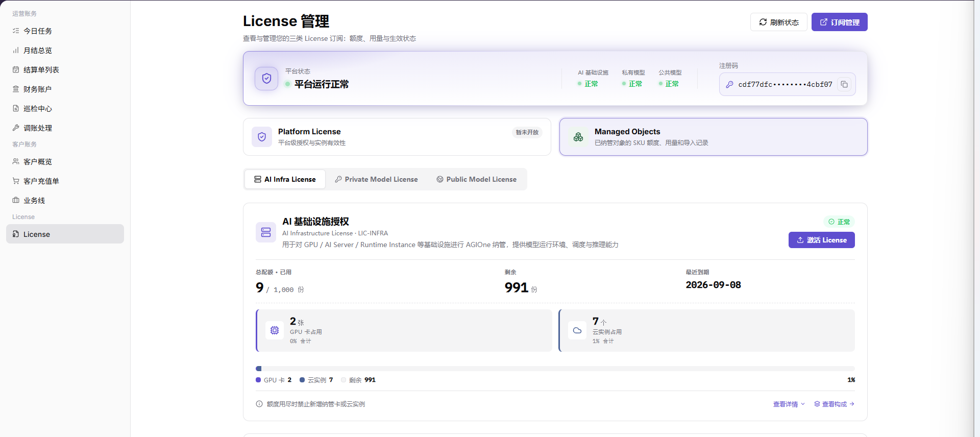Expand 查看详情 dropdown
Viewport: 980px width, 437px height.
coord(789,404)
